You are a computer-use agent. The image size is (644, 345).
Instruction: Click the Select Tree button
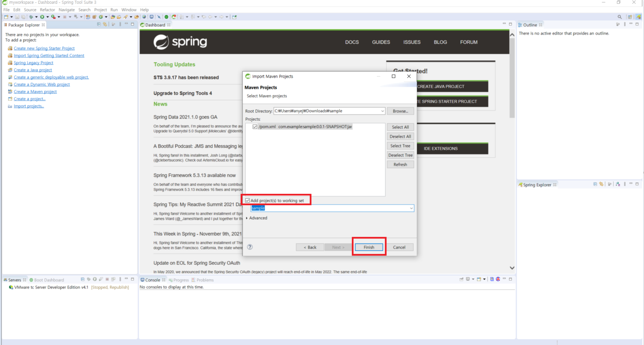(x=400, y=146)
